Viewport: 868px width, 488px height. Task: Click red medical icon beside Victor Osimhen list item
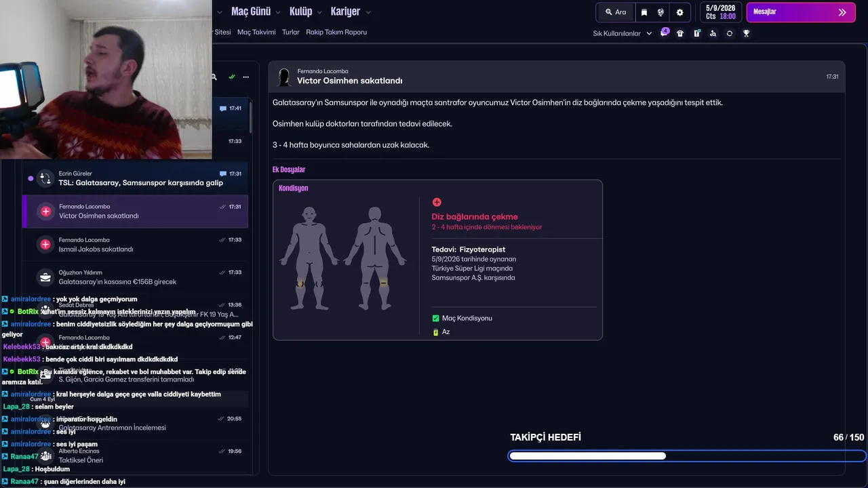pos(45,211)
